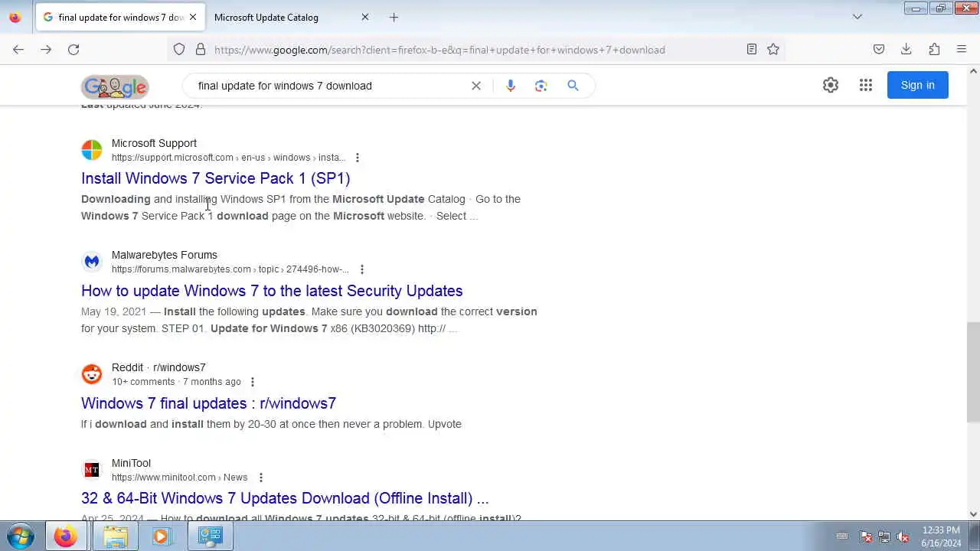Click the scrollbar down arrow

coord(973,514)
